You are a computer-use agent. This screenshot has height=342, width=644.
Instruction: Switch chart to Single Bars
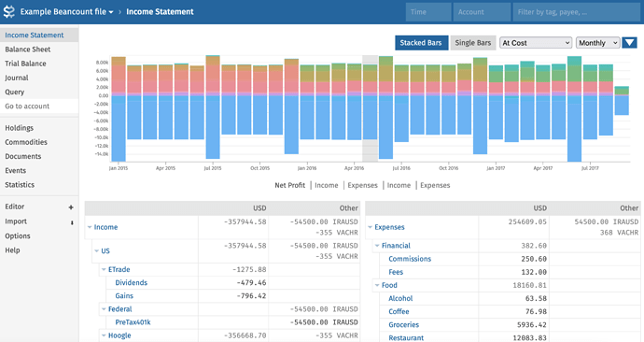tap(472, 43)
